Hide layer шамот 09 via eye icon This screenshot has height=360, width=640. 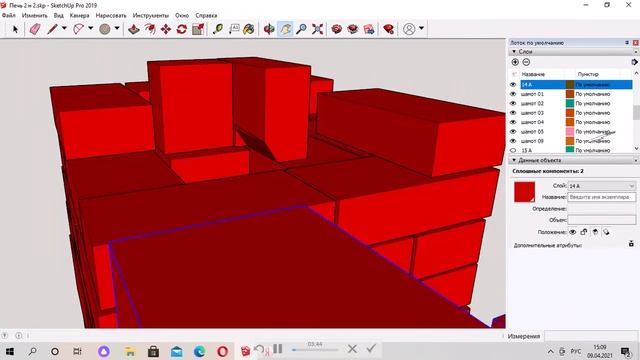click(513, 141)
